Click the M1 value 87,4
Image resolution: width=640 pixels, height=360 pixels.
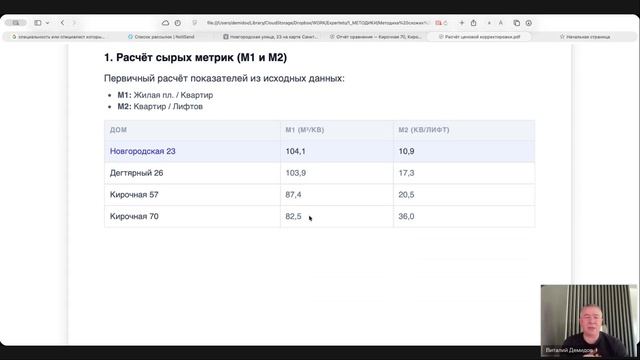tap(293, 195)
